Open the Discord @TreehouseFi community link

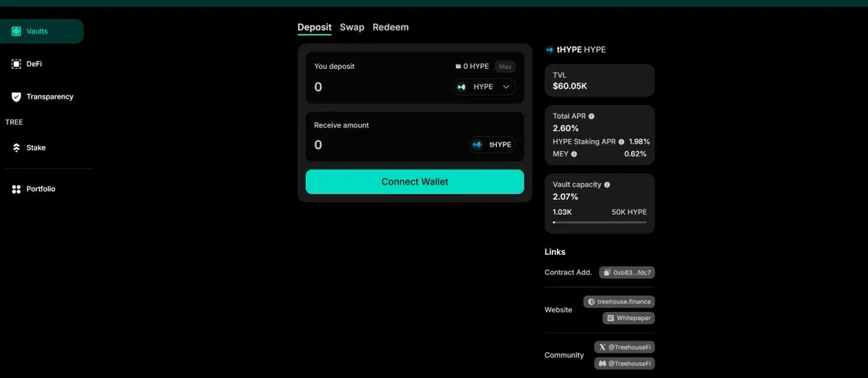pyautogui.click(x=624, y=364)
